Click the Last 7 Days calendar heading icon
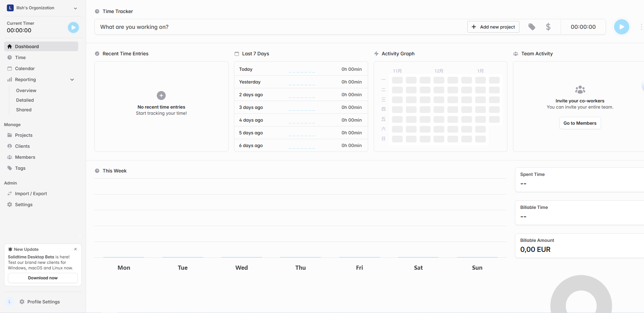This screenshot has width=644, height=313. (237, 54)
